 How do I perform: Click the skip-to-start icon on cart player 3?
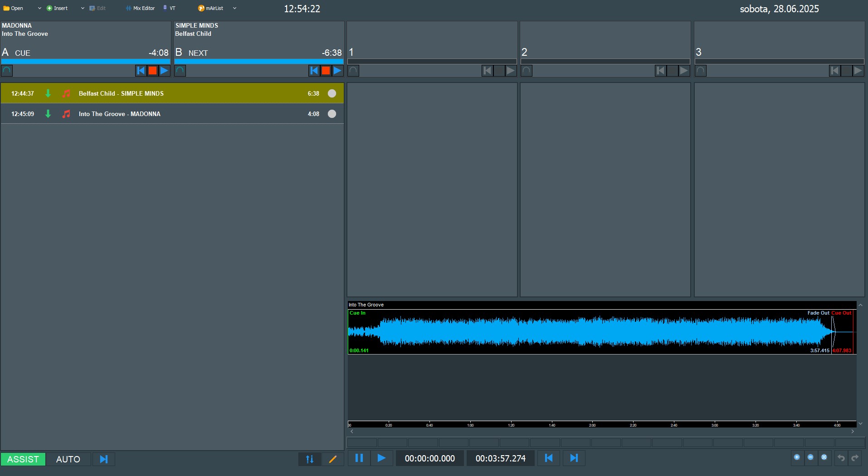[x=835, y=71]
